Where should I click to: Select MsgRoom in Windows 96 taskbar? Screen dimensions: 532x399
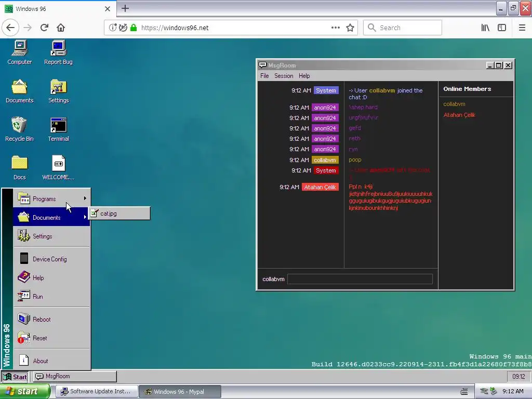75,376
